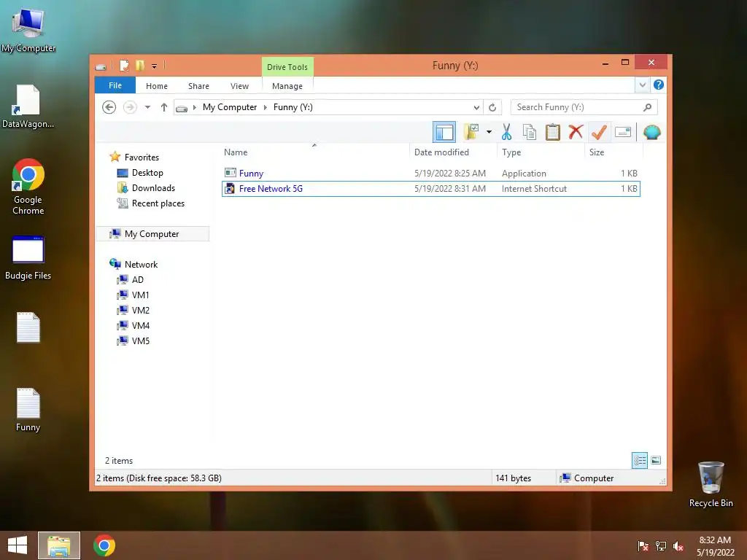Click the Copy pages icon
Screen dimensions: 747x560
pos(530,132)
